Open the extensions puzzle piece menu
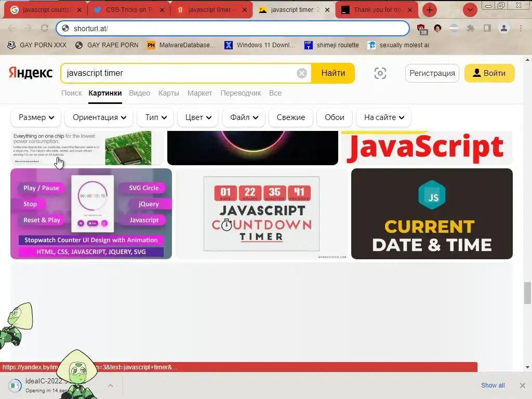This screenshot has width=532, height=399. [x=470, y=29]
